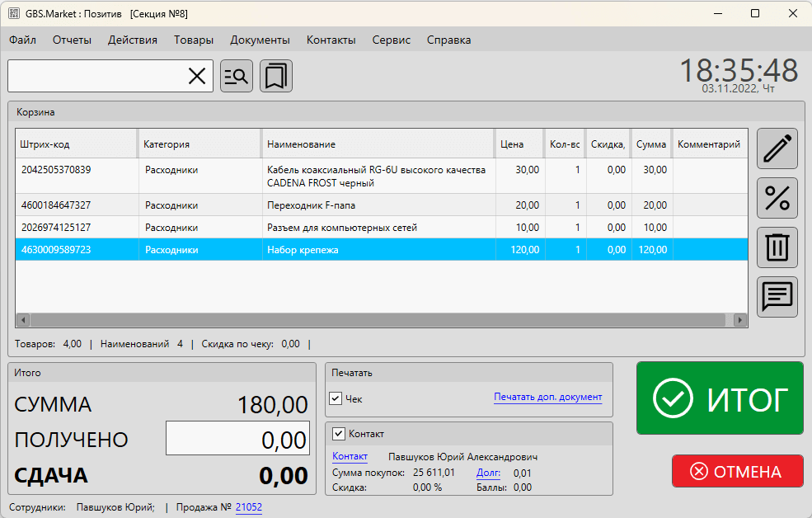Open product search with magnifier list icon

[x=237, y=76]
